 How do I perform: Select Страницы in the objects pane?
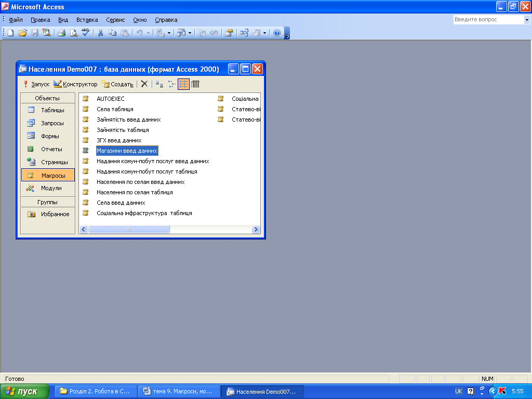tap(47, 162)
